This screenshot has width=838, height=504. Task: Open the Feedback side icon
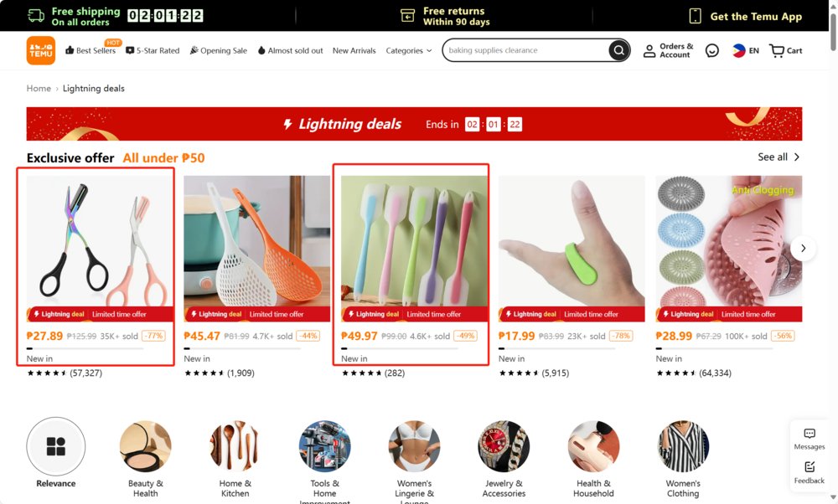[810, 467]
